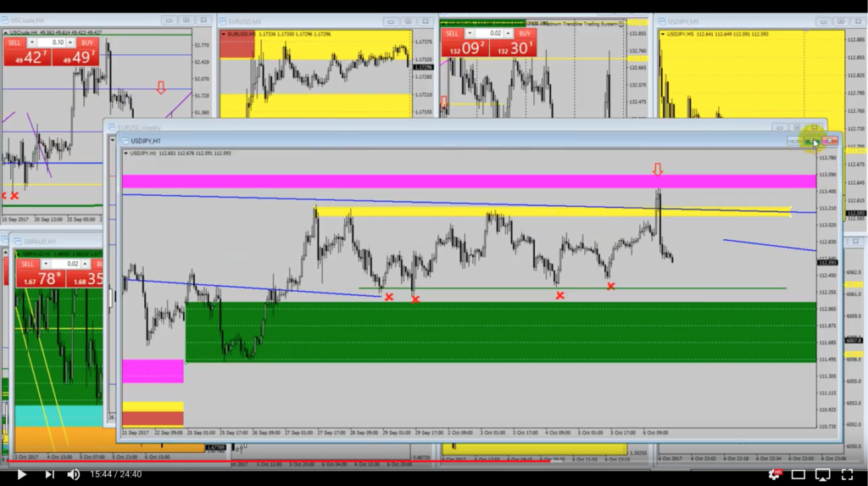
Task: Click EURUSD Weekly chart window icon
Action: [112, 127]
